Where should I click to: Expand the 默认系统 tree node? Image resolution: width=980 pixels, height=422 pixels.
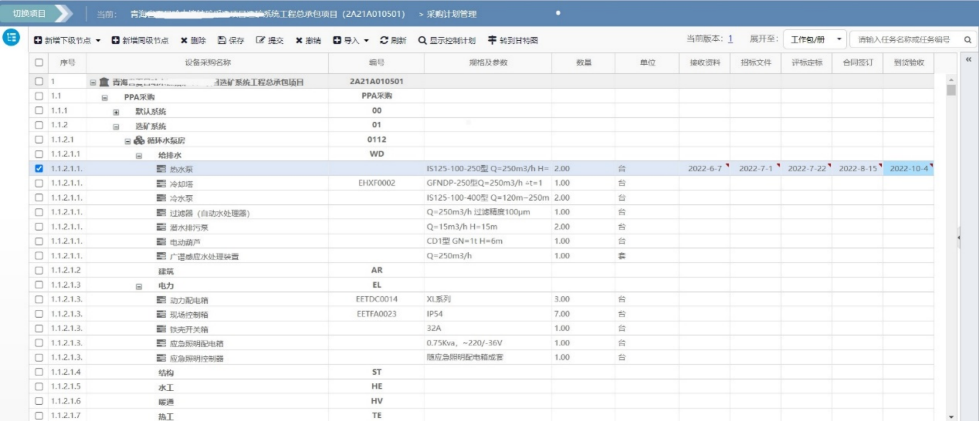[x=116, y=112]
